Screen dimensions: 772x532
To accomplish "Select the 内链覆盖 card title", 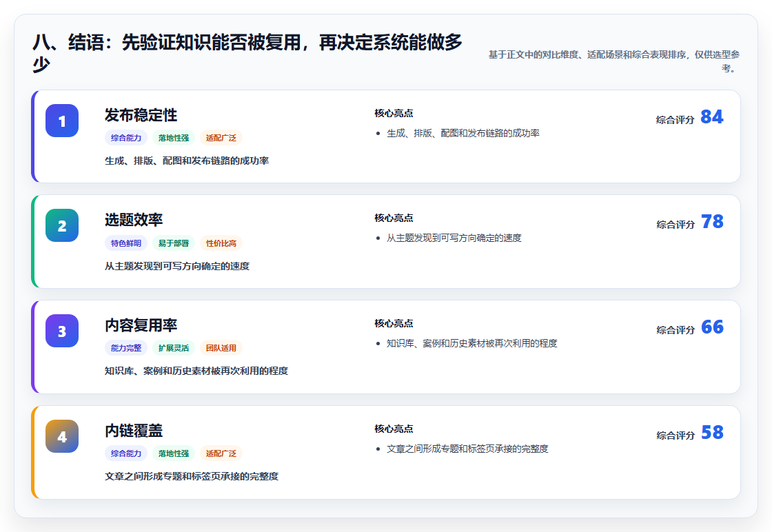I will point(134,431).
